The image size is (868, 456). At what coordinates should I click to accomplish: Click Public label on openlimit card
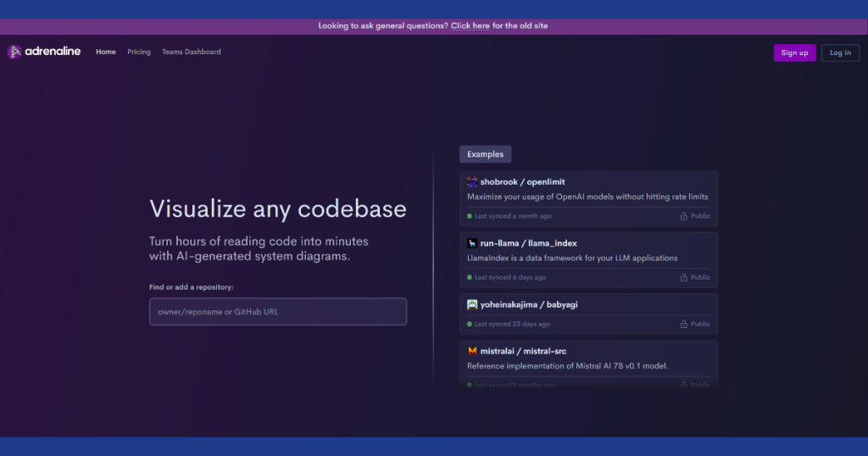700,216
